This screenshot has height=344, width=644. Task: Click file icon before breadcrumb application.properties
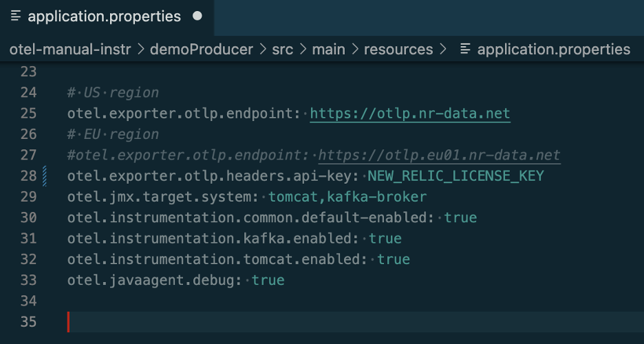click(465, 50)
